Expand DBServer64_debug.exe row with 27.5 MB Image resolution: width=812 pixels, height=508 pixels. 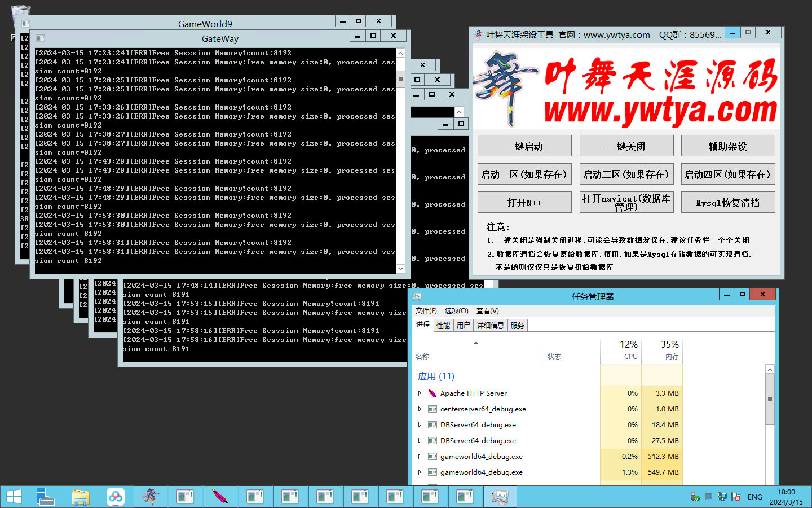click(x=420, y=441)
